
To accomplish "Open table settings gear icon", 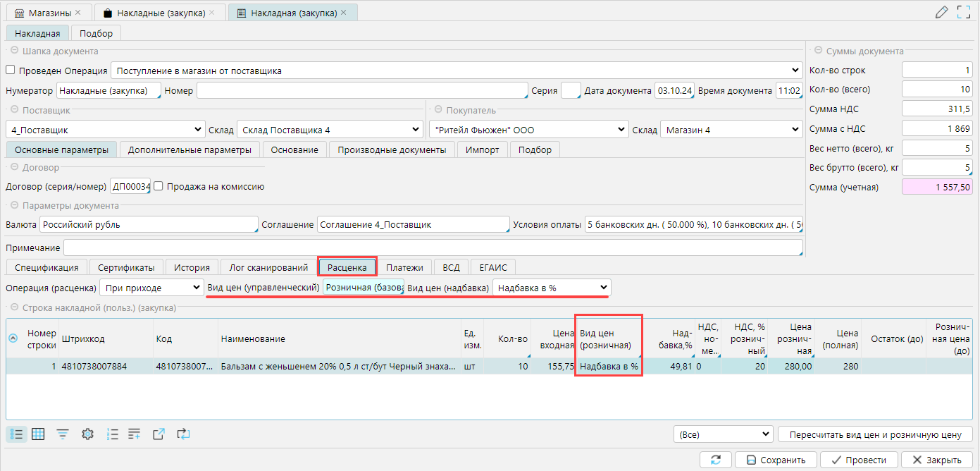I will pos(87,434).
